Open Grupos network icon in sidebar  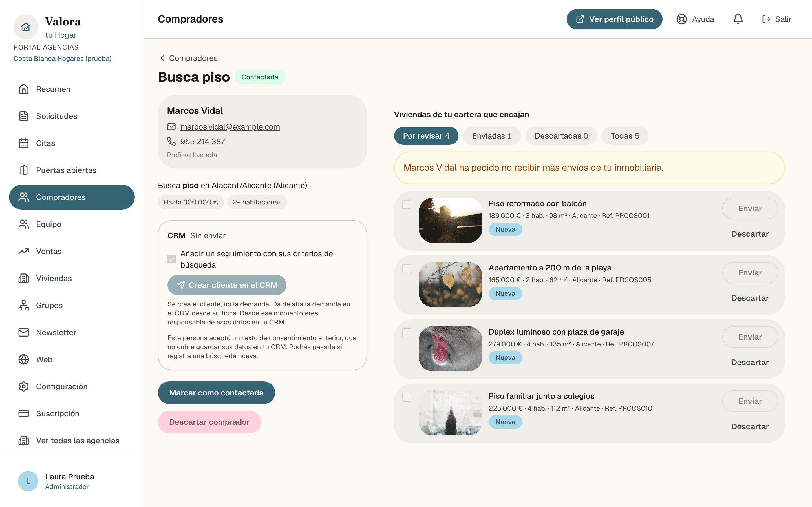(23, 306)
